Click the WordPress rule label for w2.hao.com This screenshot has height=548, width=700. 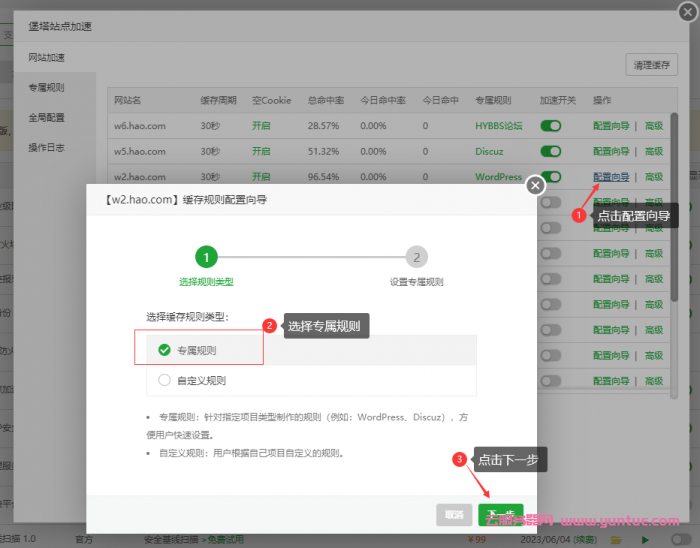[498, 177]
